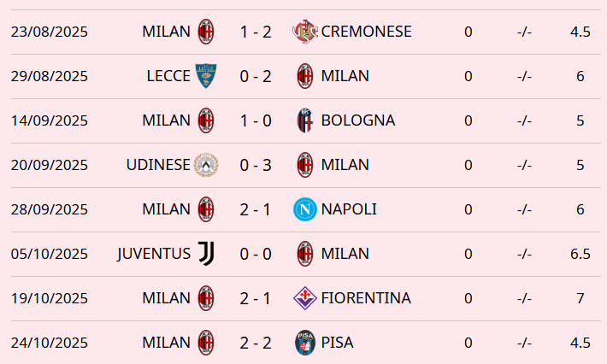Open the CREMONESE team name link
607x364 pixels.
tap(366, 32)
